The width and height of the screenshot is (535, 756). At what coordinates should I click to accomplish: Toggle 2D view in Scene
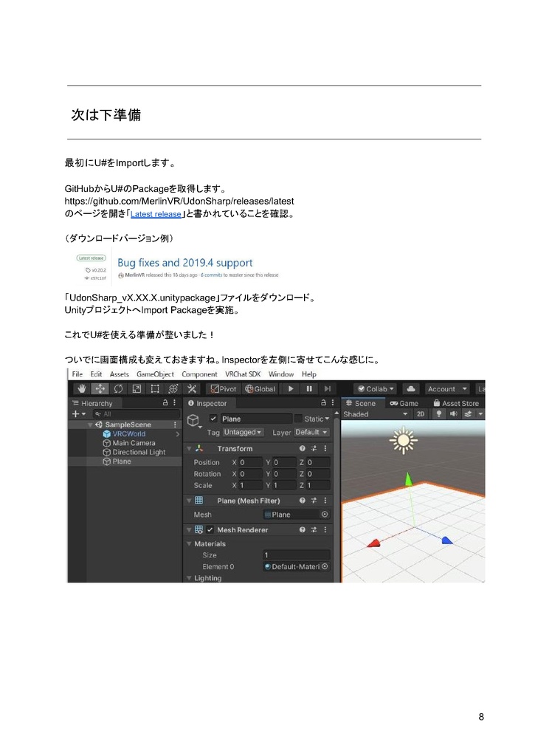[x=421, y=413]
